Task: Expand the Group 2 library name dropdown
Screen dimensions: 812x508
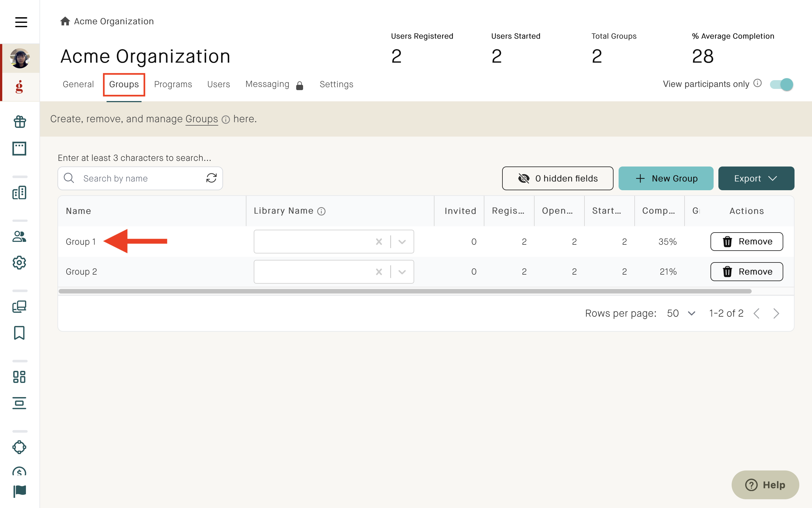Action: coord(402,271)
